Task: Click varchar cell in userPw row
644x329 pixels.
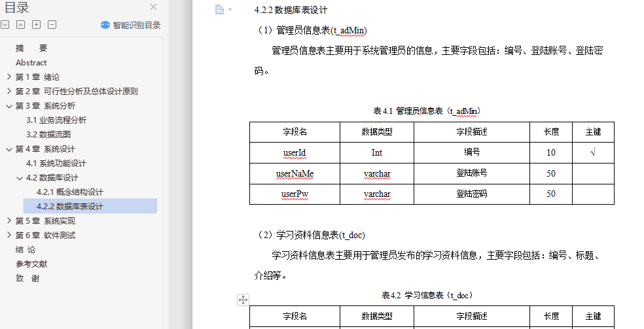Action: click(376, 194)
